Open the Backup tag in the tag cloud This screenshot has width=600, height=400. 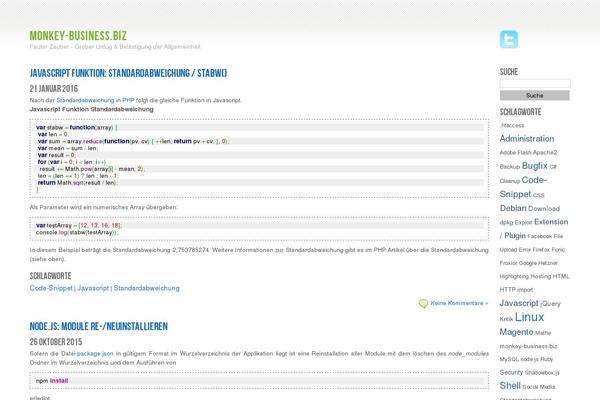tap(509, 167)
